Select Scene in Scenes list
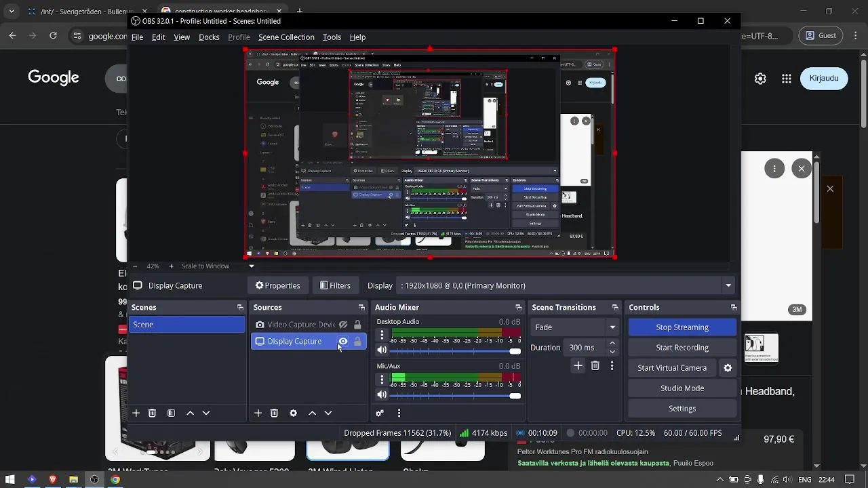 point(186,325)
